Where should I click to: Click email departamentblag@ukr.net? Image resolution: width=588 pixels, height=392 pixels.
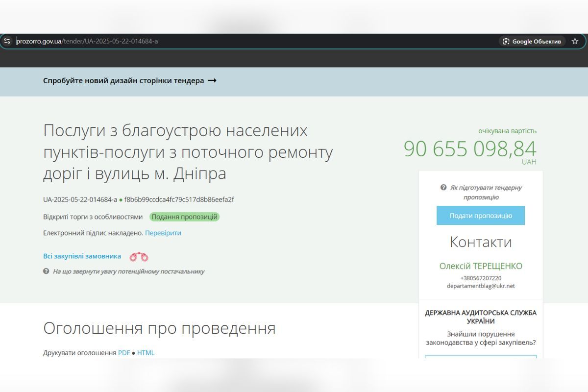[x=481, y=286]
